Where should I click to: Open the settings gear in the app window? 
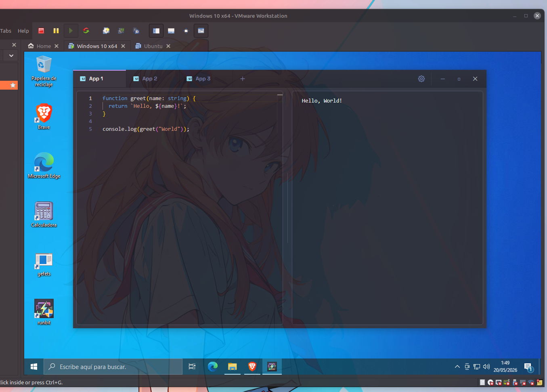point(421,79)
